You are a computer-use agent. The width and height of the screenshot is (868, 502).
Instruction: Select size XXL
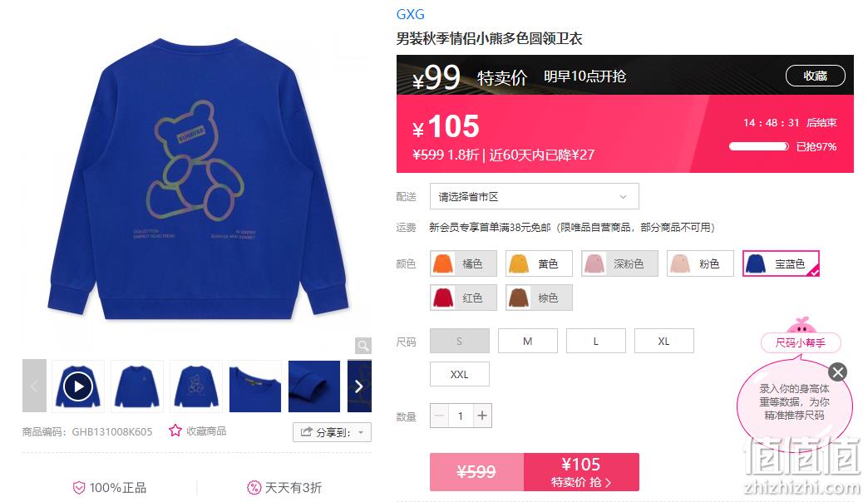(x=460, y=374)
